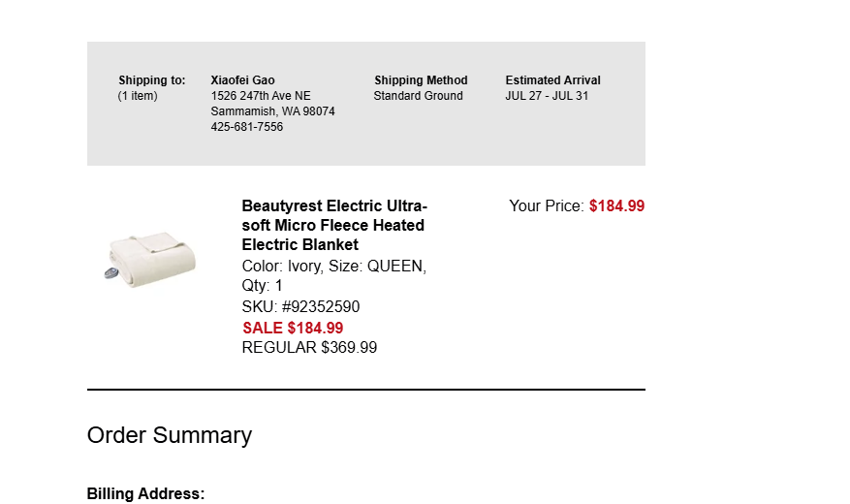Screen dimensions: 850x504
Task: Click the Estimated Arrival heading
Action: tap(552, 80)
